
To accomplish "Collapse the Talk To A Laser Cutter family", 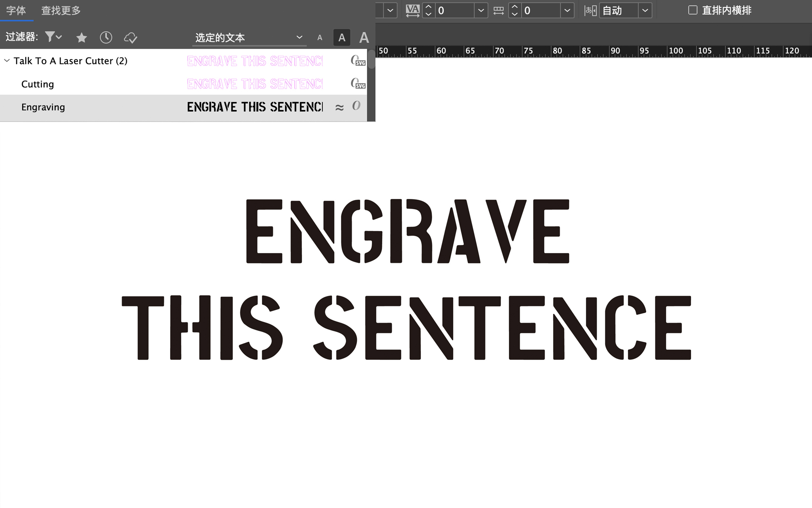I will [7, 61].
